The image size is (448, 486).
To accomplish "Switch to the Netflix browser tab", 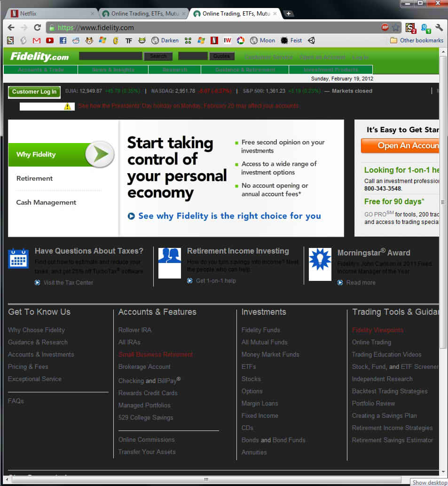I will click(51, 14).
